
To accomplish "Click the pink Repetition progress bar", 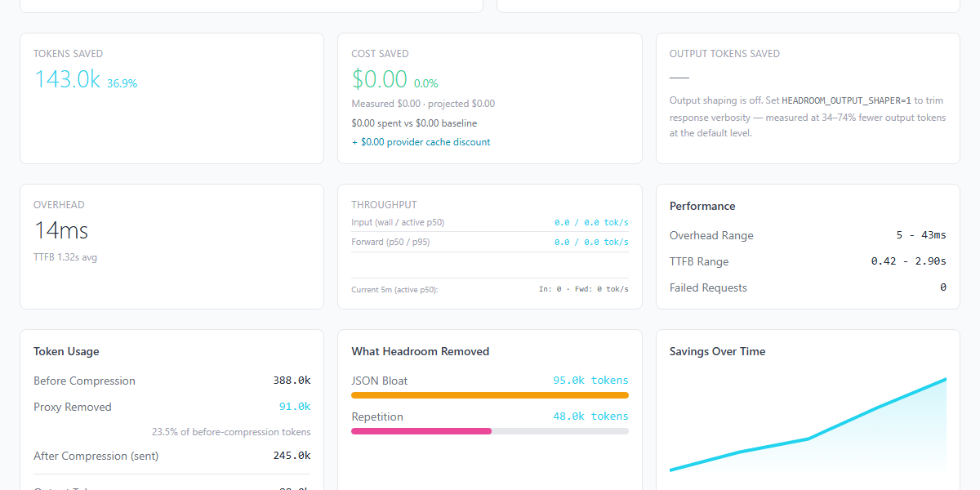I will [x=421, y=431].
